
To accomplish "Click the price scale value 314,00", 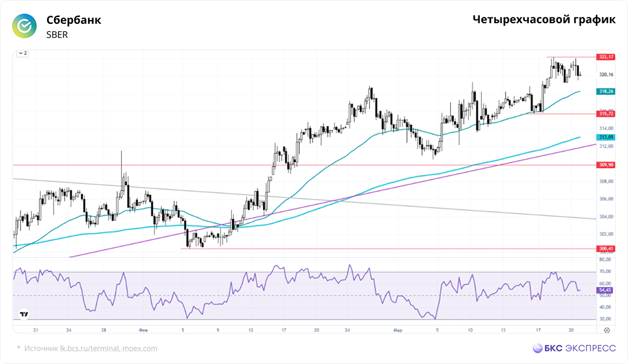I will (x=606, y=129).
